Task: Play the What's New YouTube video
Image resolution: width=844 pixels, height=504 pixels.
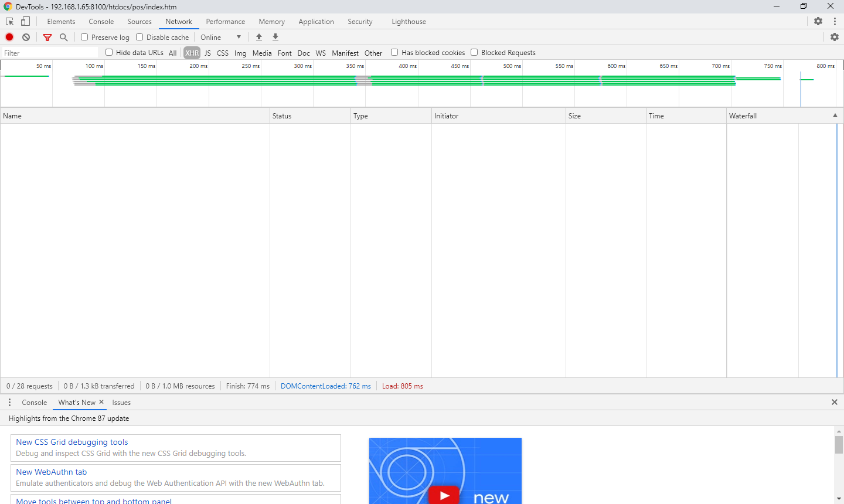Action: (x=444, y=494)
